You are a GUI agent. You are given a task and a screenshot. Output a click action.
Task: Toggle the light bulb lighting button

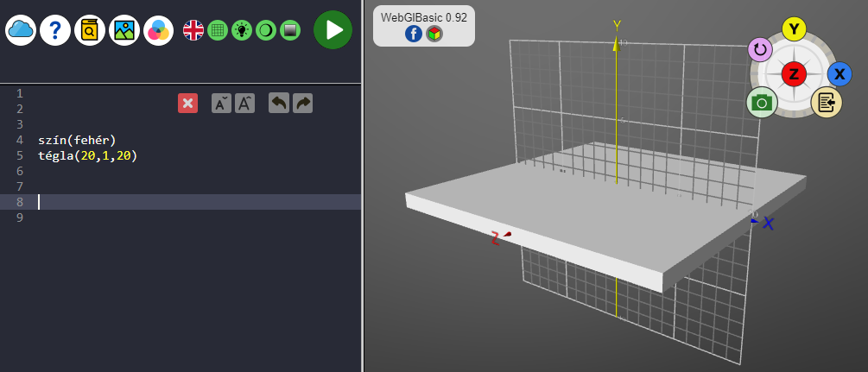point(242,31)
